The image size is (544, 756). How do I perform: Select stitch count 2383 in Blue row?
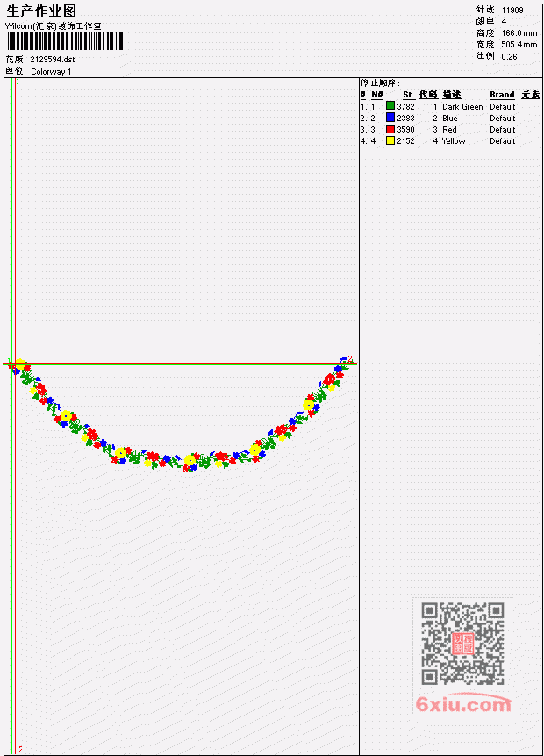(405, 119)
